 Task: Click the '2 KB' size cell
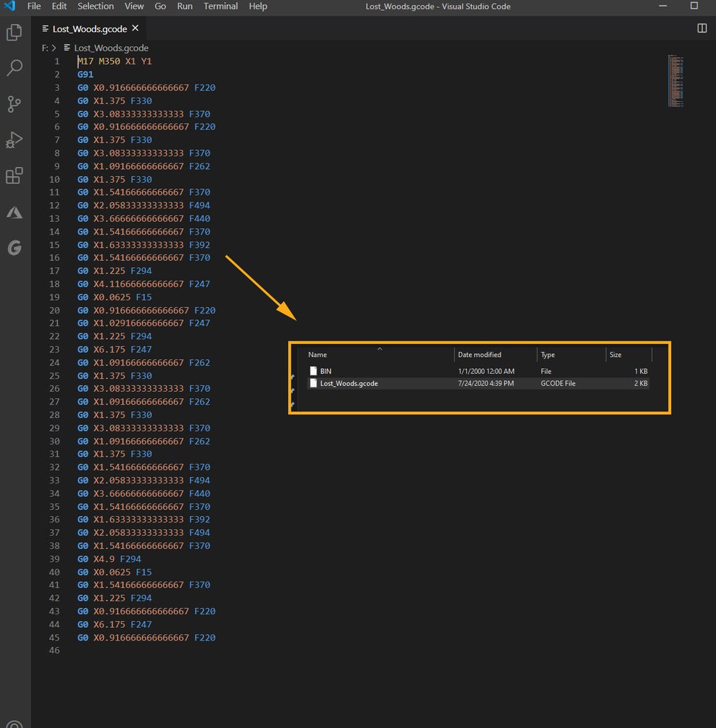641,383
